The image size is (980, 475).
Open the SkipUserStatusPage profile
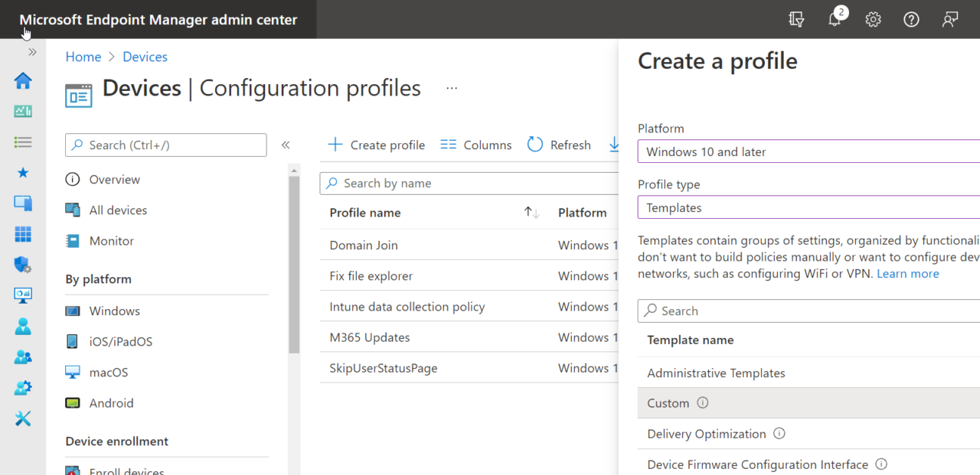[384, 368]
